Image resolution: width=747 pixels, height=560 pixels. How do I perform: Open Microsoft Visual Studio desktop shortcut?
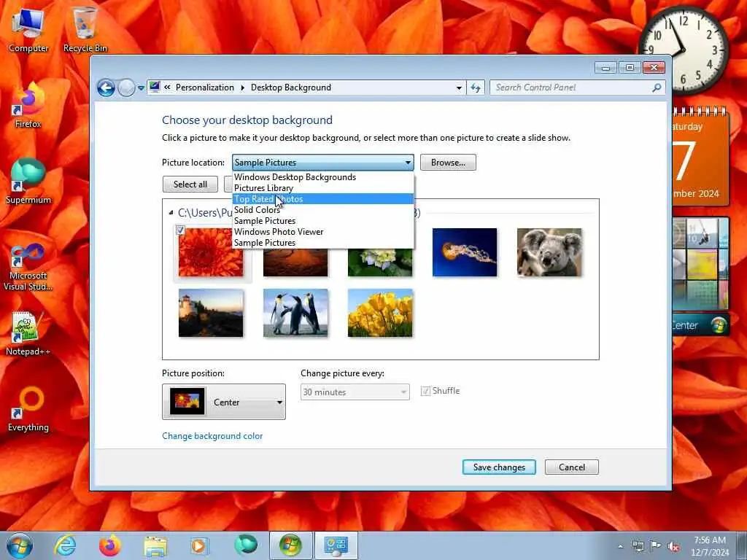coord(28,267)
